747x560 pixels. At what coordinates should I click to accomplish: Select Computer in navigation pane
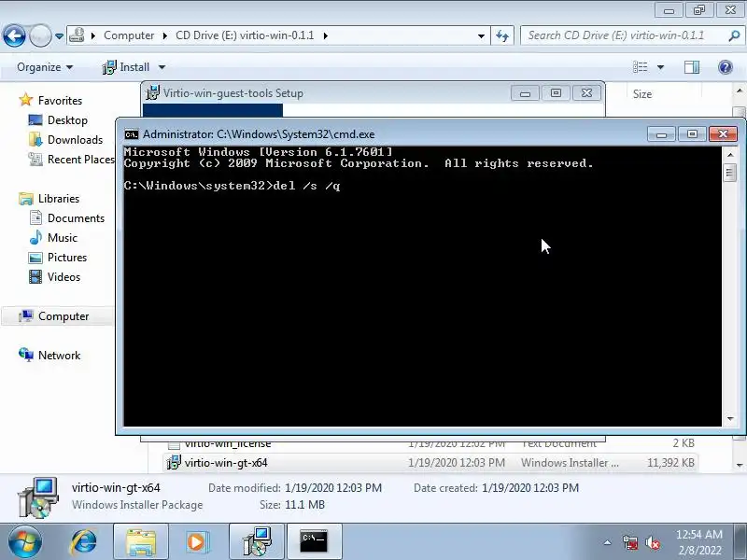coord(63,315)
